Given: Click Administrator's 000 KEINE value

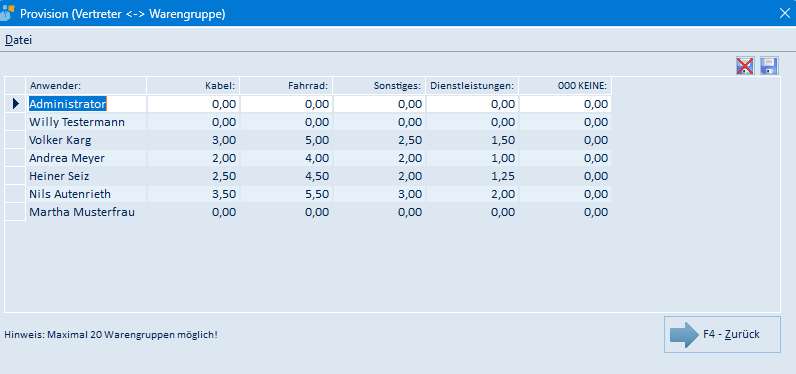Looking at the screenshot, I should click(x=565, y=104).
